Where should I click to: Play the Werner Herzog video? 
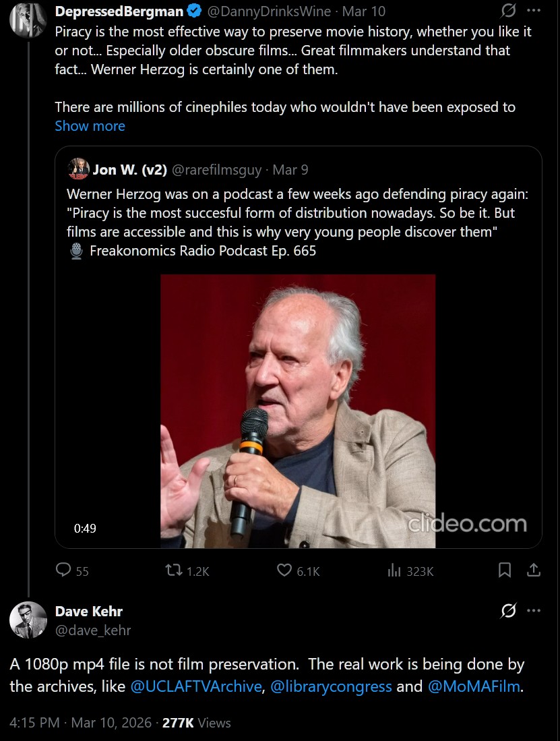pyautogui.click(x=298, y=411)
